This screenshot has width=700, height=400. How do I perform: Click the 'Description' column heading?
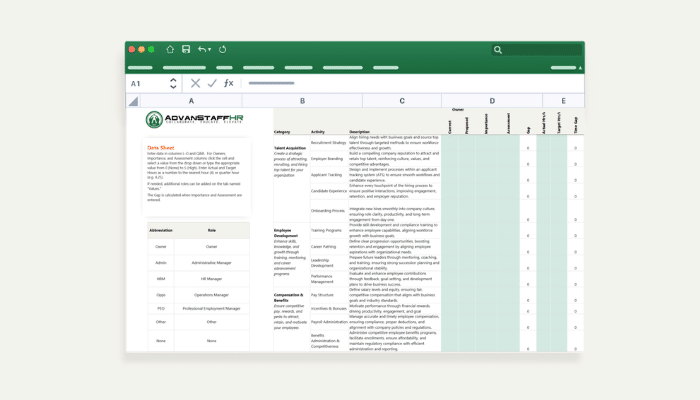coord(359,132)
